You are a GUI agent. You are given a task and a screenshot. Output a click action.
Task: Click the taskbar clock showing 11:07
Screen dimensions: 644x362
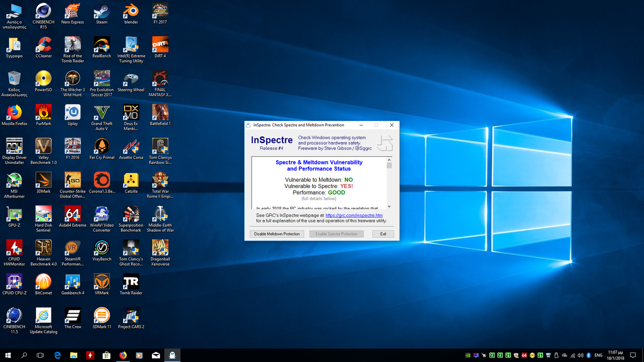(616, 355)
